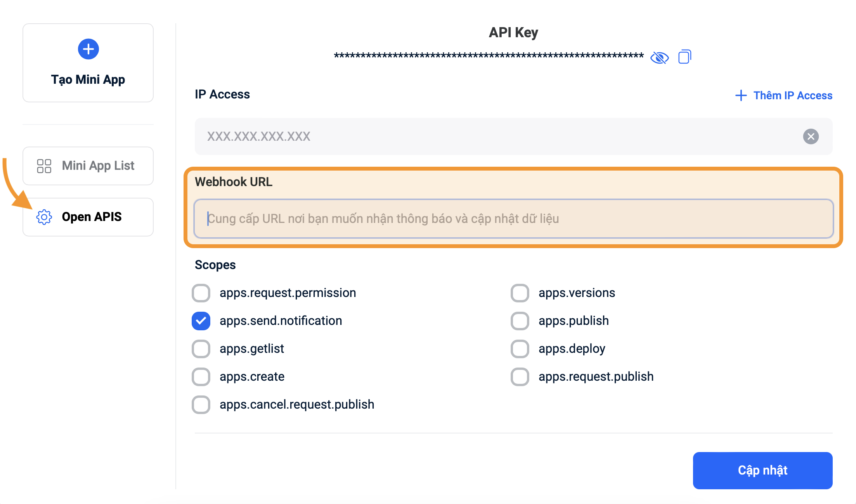This screenshot has height=504, width=856.
Task: Click the apps.deploy label text
Action: click(x=572, y=349)
